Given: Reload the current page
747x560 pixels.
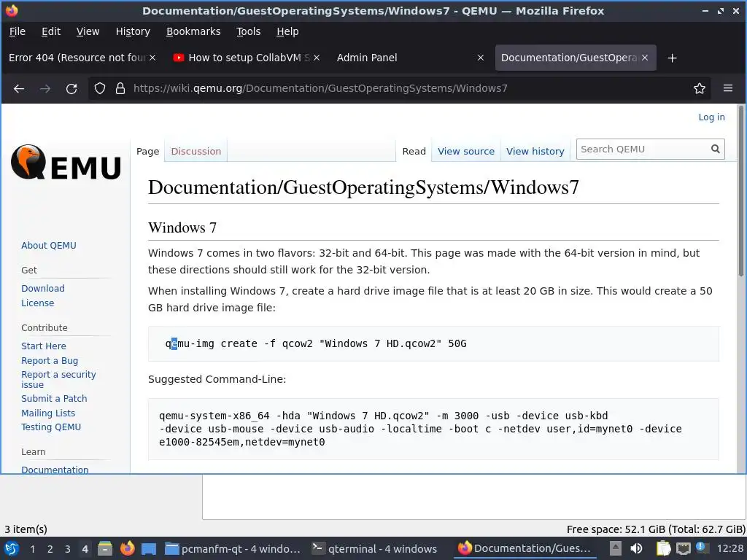Looking at the screenshot, I should (x=71, y=88).
